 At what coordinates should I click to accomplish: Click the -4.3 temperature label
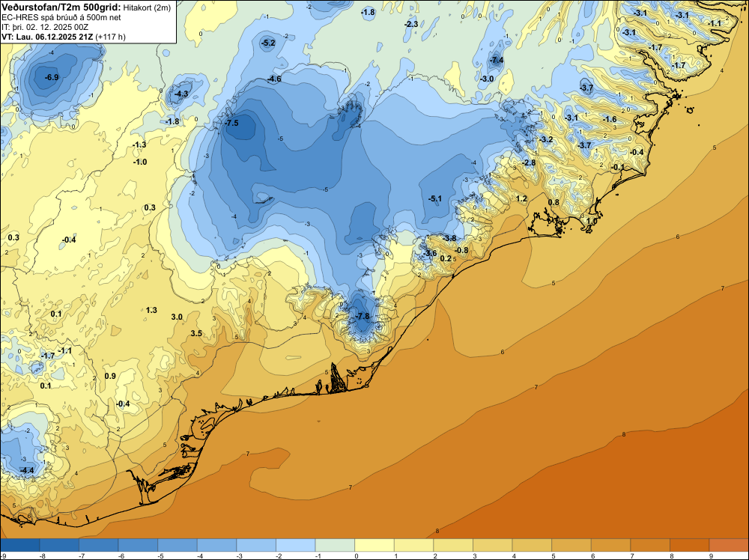pyautogui.click(x=181, y=94)
